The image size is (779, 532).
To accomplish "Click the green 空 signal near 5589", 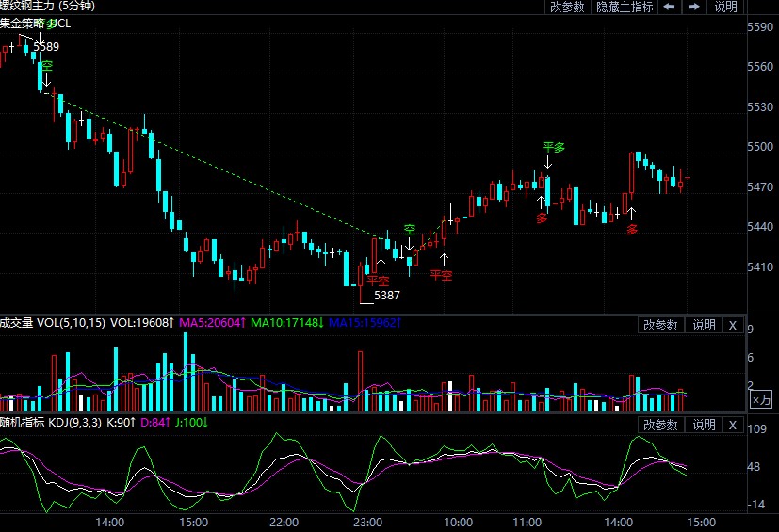I will coord(46,66).
